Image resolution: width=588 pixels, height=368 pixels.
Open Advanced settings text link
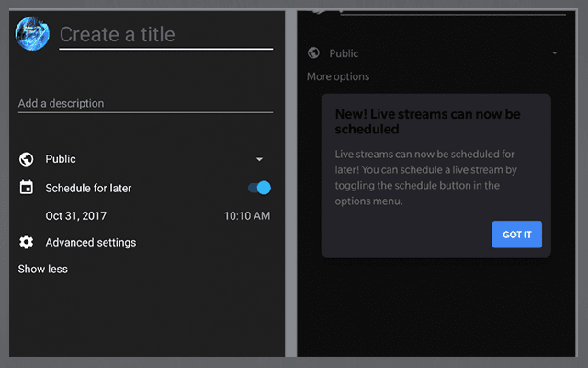click(90, 242)
